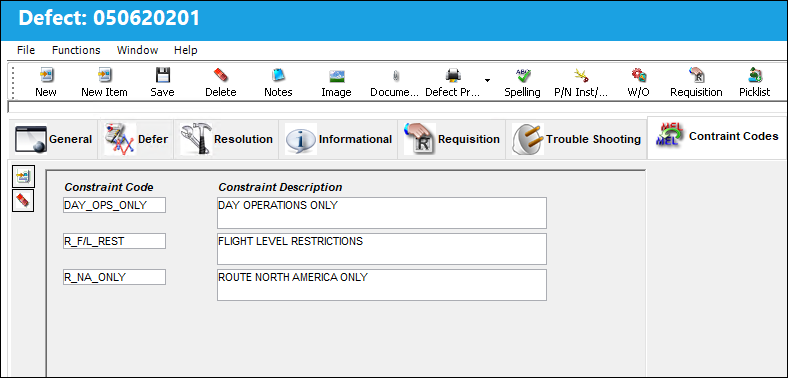Viewport: 788px width, 378px height.
Task: Open the Help menu
Action: (185, 50)
